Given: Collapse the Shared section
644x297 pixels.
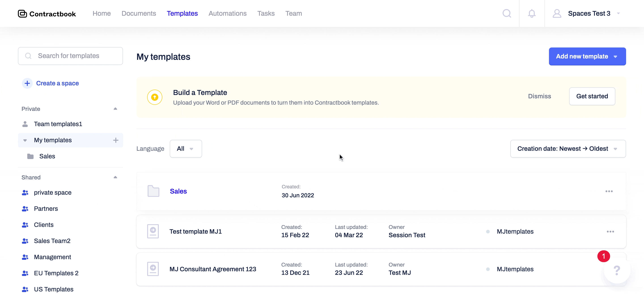Looking at the screenshot, I should [115, 177].
